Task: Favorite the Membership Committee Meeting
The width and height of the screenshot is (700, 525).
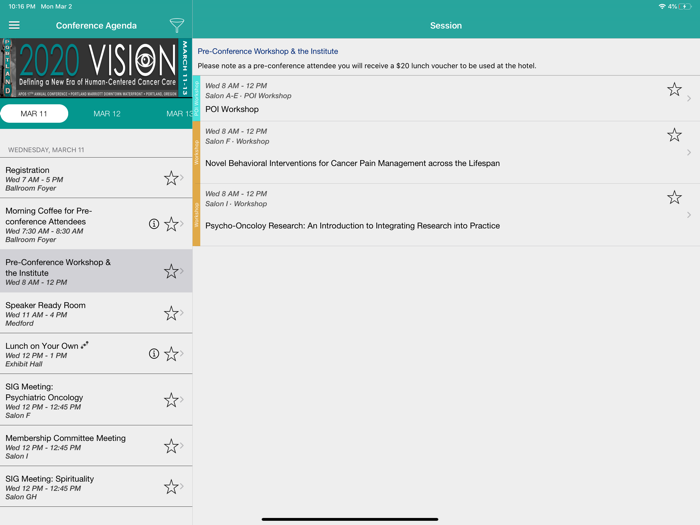Action: coord(171,446)
